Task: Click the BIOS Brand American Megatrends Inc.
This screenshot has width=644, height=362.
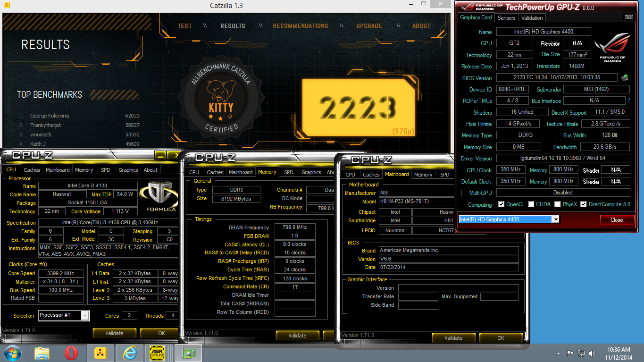Action: [x=449, y=251]
